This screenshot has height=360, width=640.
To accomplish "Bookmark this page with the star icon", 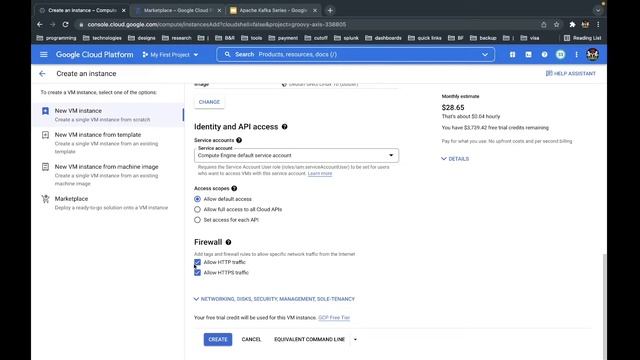I will tap(556, 24).
